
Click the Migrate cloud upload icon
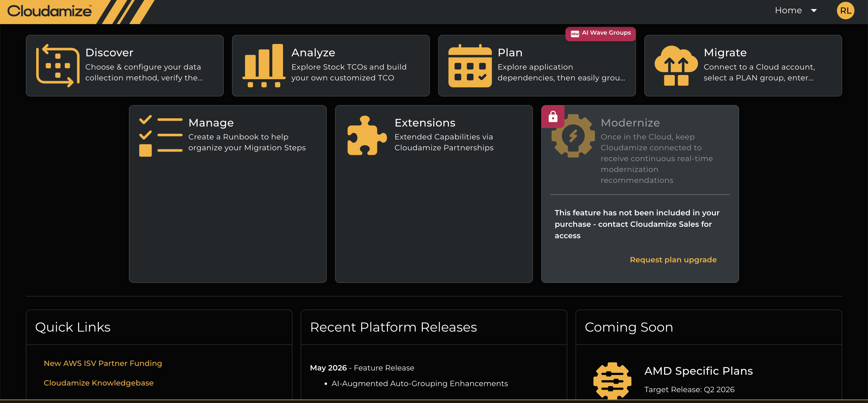point(676,66)
